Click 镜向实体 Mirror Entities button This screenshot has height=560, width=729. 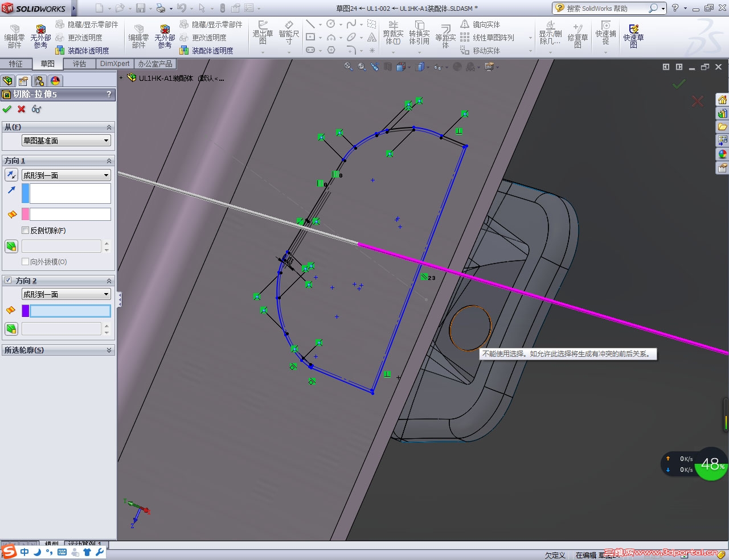pyautogui.click(x=480, y=24)
